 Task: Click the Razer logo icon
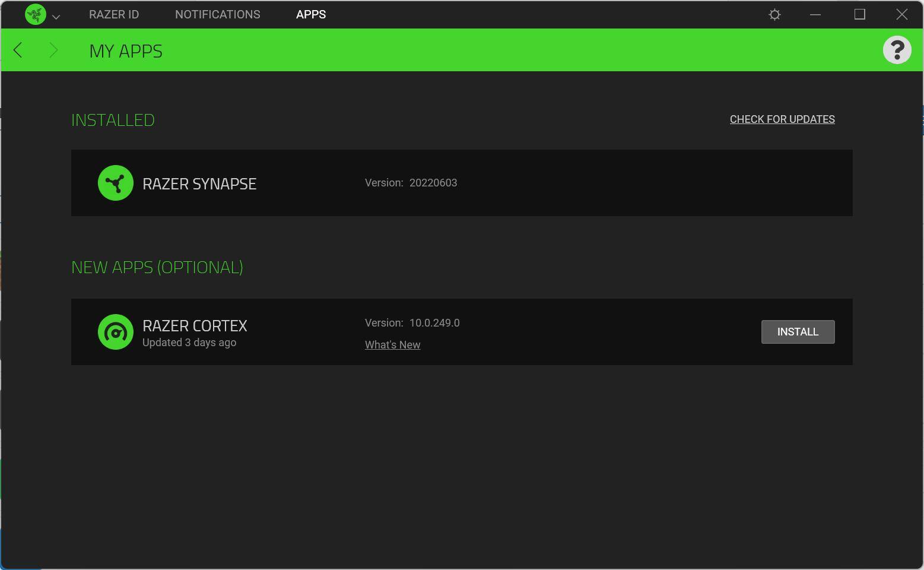(36, 14)
